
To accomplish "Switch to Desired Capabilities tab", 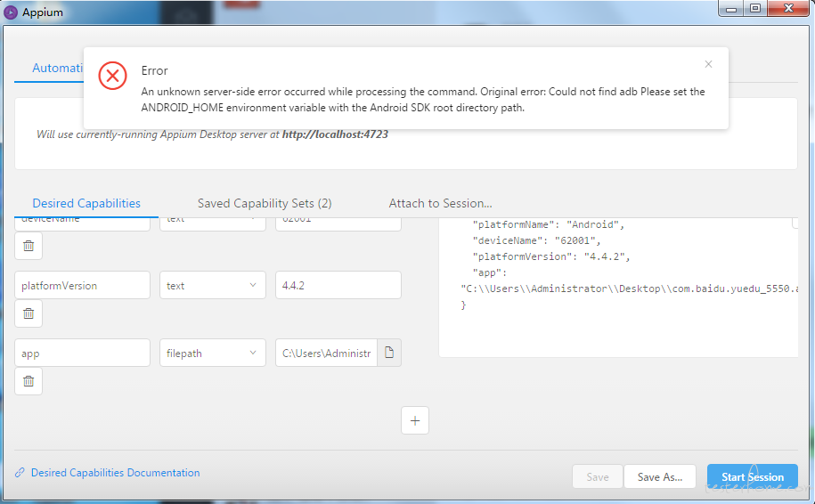I will 86,203.
